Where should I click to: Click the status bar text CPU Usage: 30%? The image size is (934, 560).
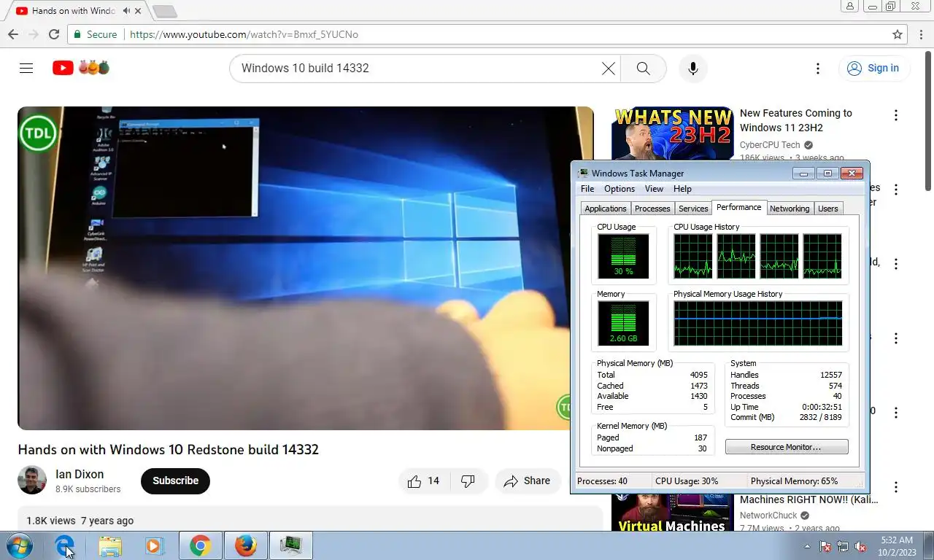[x=687, y=481]
